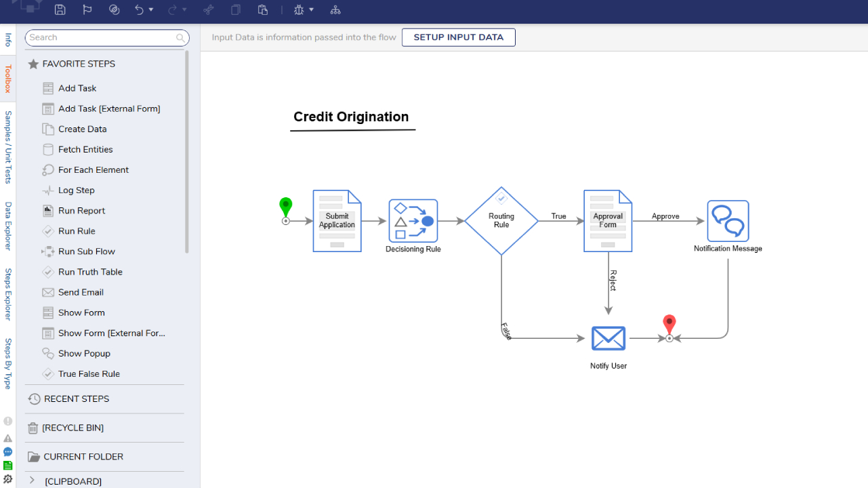Select the Create Data step

click(x=75, y=129)
